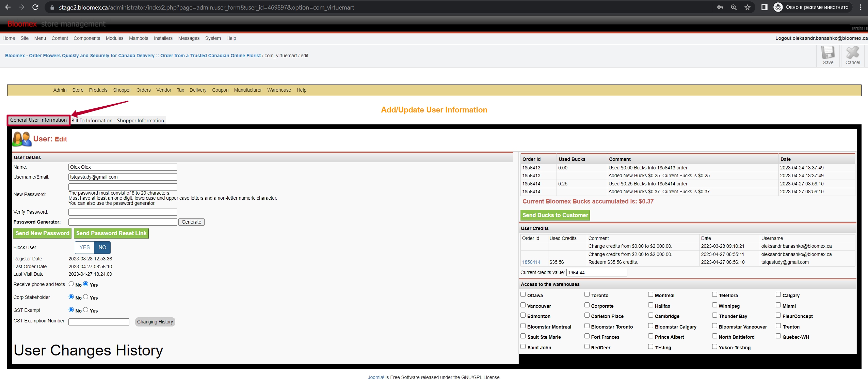Open the Shopper menu in yellow bar

pyautogui.click(x=122, y=90)
